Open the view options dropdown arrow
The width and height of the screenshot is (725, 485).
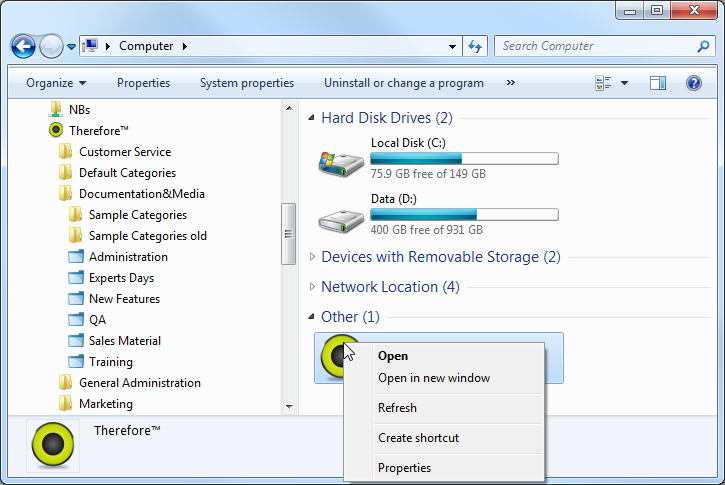point(625,83)
